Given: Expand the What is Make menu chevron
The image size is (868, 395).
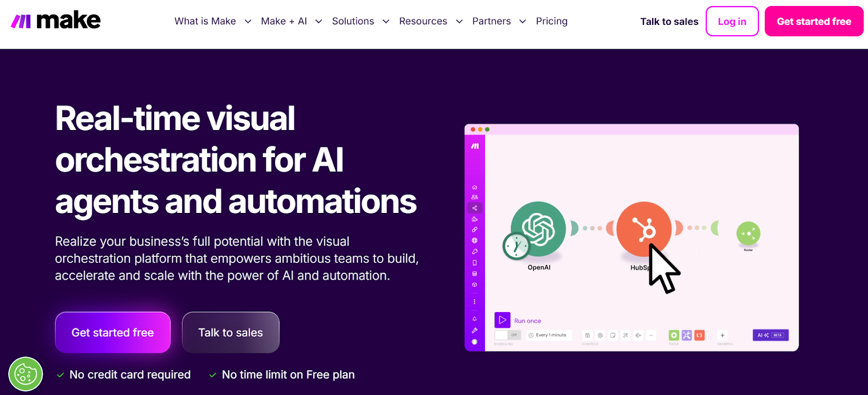Looking at the screenshot, I should tap(248, 22).
